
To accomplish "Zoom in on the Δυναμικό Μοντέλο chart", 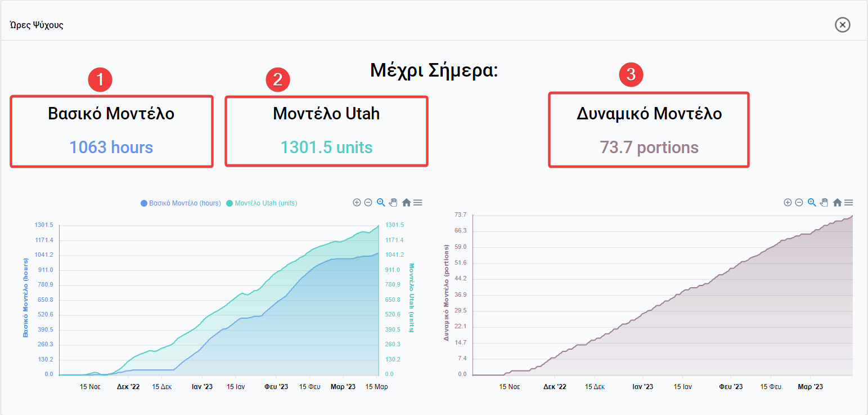I will tap(788, 203).
